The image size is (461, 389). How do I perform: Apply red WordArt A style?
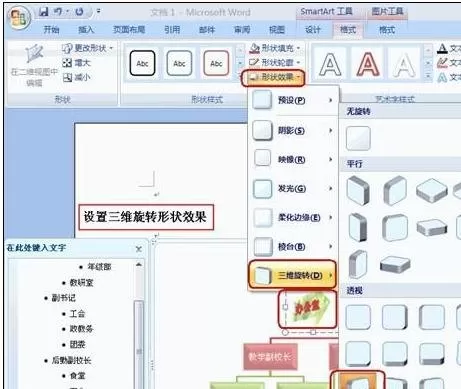pyautogui.click(x=368, y=64)
